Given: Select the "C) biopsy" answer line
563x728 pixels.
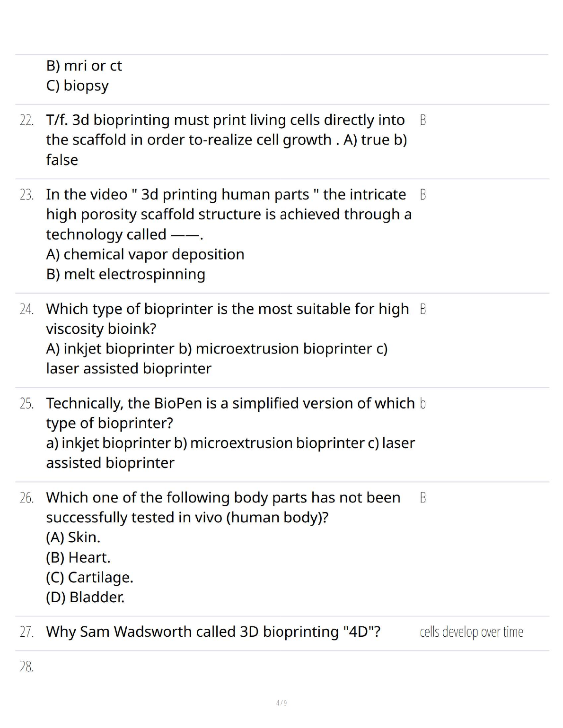Looking at the screenshot, I should (77, 86).
